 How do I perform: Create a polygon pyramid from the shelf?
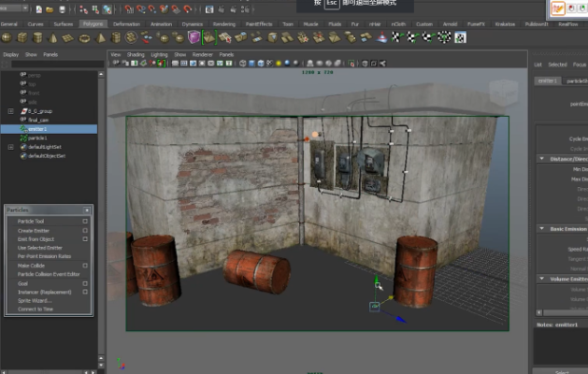pos(100,37)
